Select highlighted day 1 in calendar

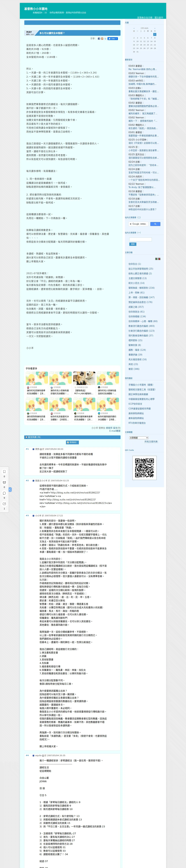[155, 34]
